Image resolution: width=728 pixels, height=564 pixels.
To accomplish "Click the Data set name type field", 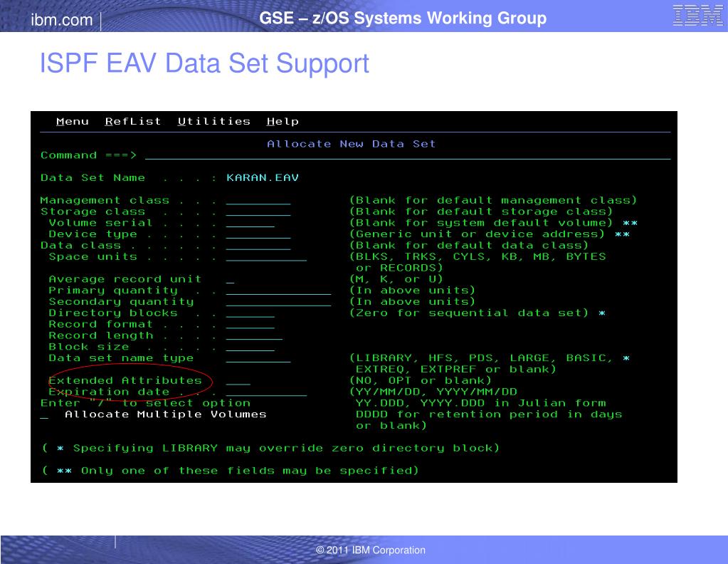I will tap(258, 359).
